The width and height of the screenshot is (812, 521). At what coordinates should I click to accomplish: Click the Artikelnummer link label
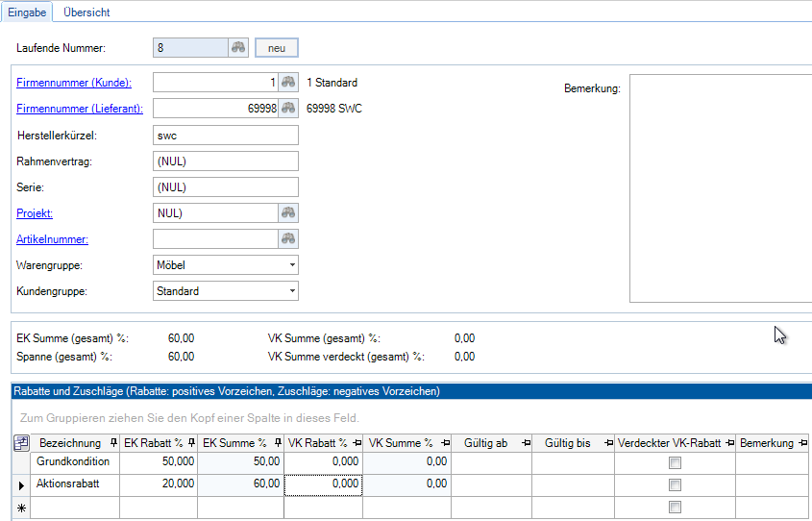pos(53,238)
